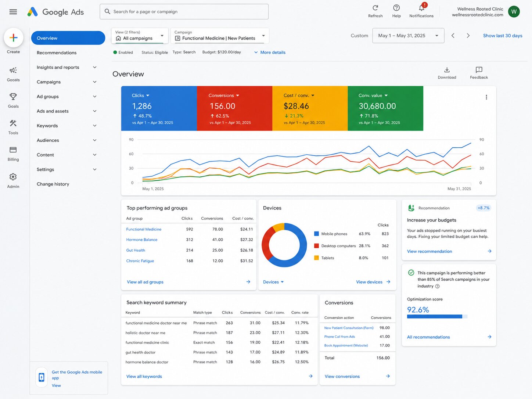
Task: Open Ads and assets section
Action: pyautogui.click(x=67, y=111)
